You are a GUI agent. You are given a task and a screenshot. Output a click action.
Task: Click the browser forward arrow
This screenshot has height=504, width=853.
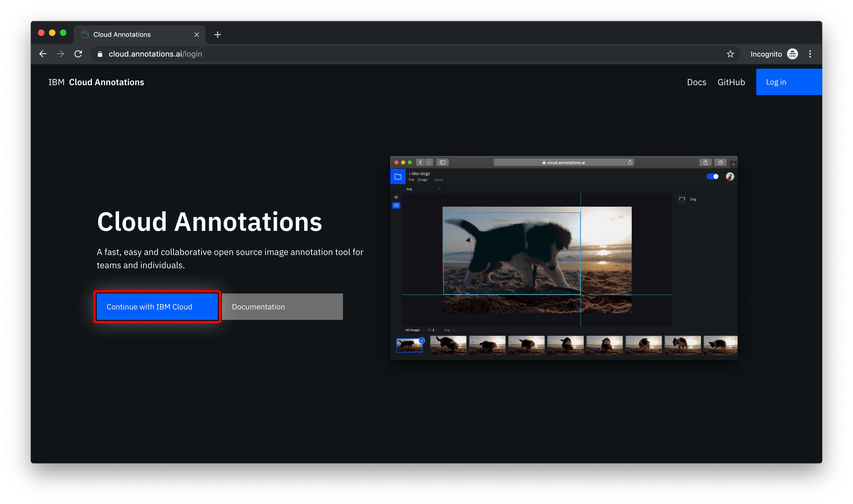click(60, 54)
